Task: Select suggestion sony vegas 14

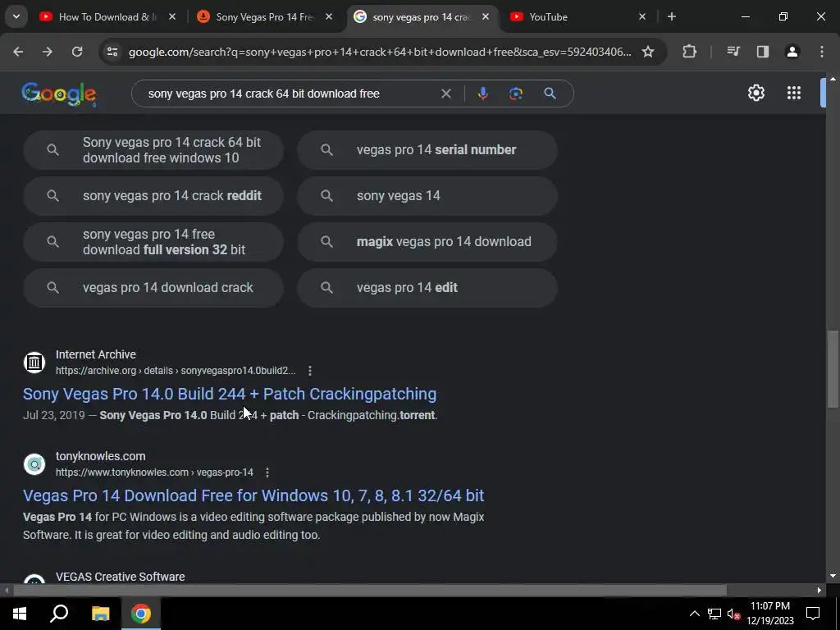Action: (x=427, y=196)
